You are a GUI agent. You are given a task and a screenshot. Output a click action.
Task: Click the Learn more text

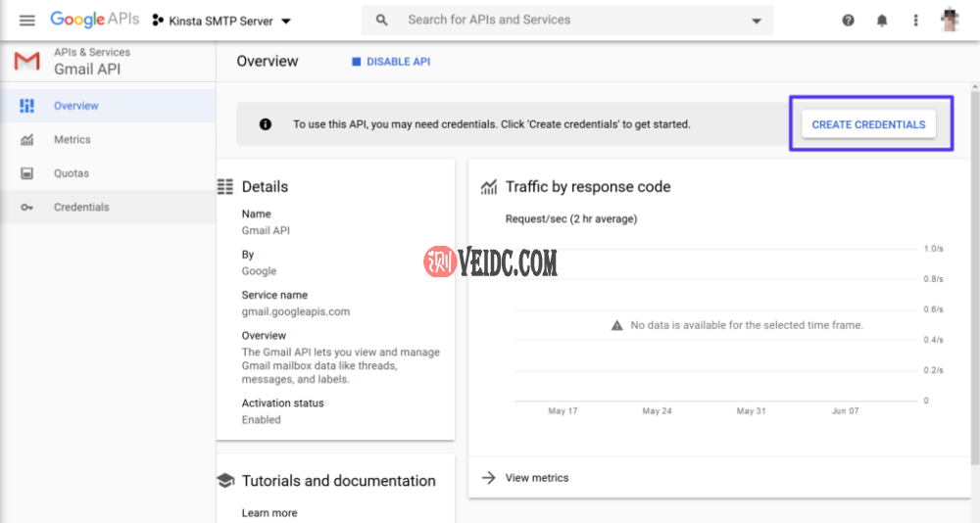click(x=269, y=512)
